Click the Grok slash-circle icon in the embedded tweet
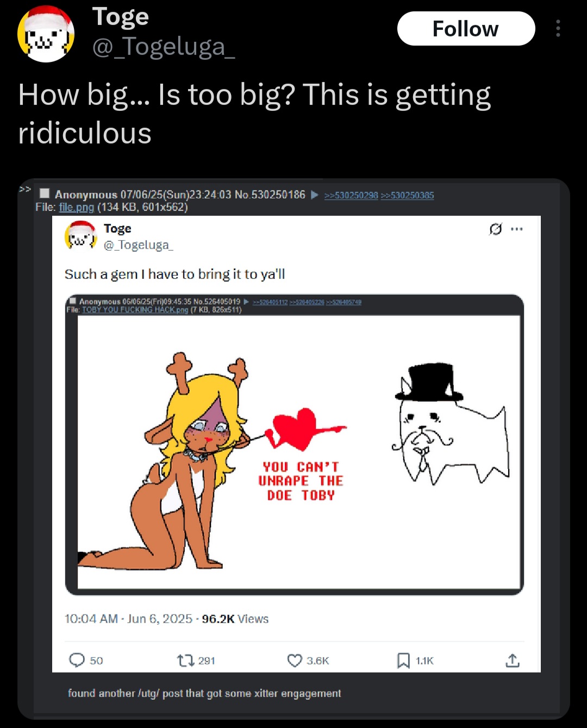The height and width of the screenshot is (728, 587). pos(495,229)
